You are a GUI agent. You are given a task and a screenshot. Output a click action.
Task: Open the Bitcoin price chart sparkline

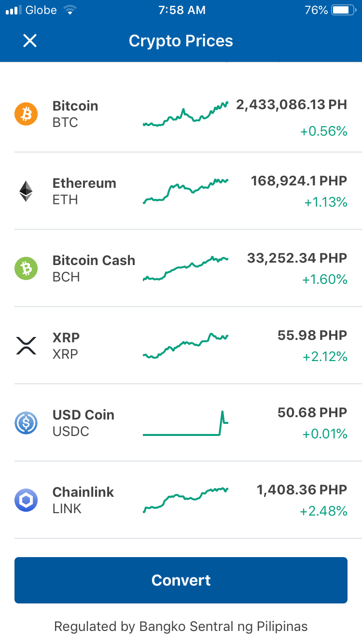coord(186,114)
